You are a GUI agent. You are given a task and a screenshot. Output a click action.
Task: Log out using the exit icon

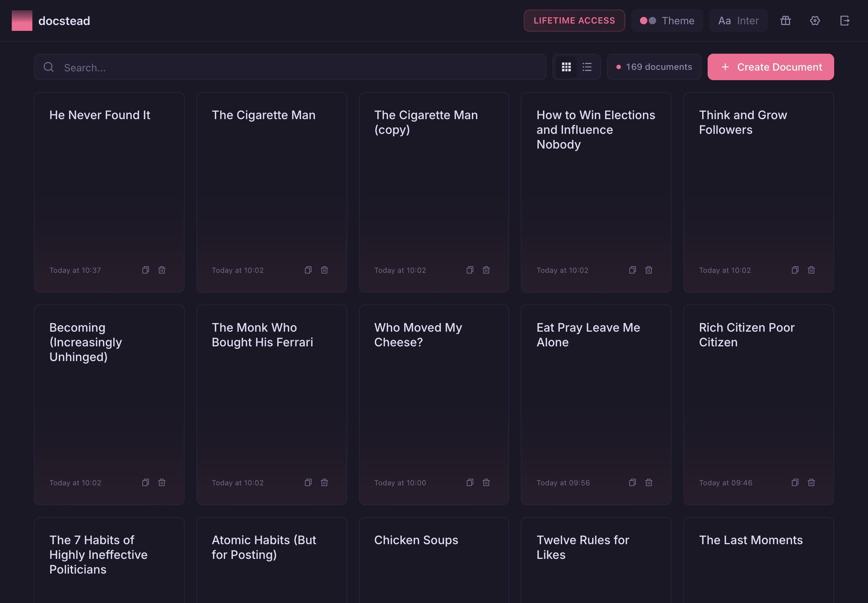coord(844,21)
